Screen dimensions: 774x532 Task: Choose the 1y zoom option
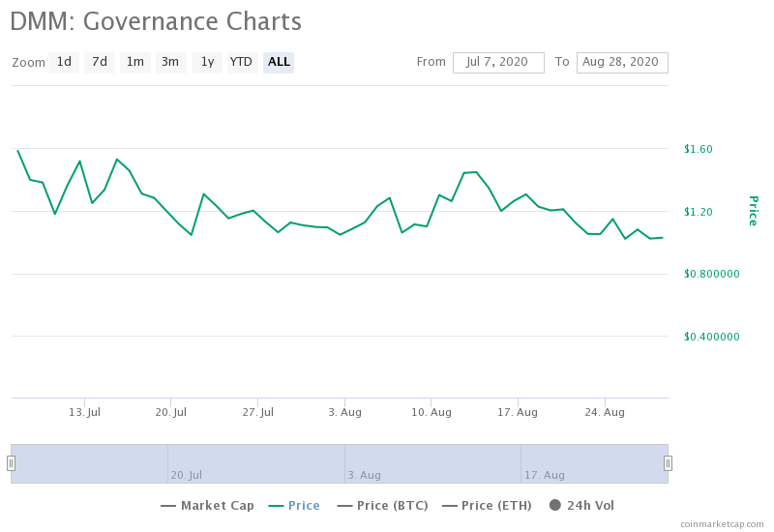[x=207, y=62]
